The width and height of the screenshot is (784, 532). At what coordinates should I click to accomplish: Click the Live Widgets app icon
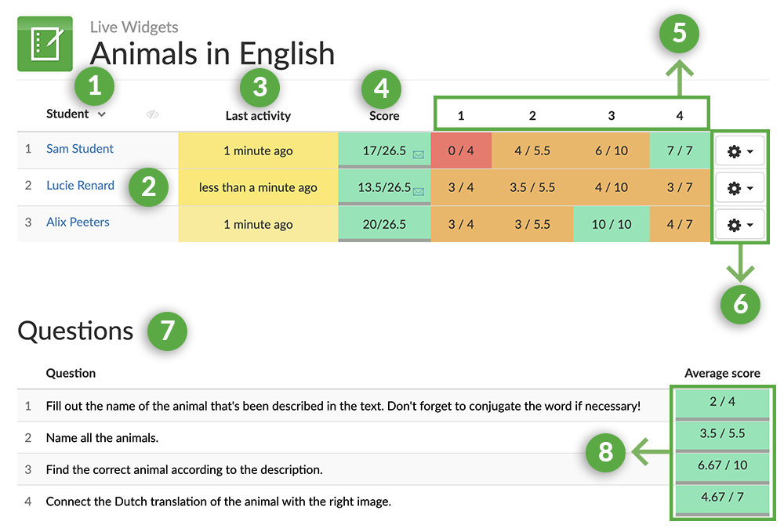(45, 44)
